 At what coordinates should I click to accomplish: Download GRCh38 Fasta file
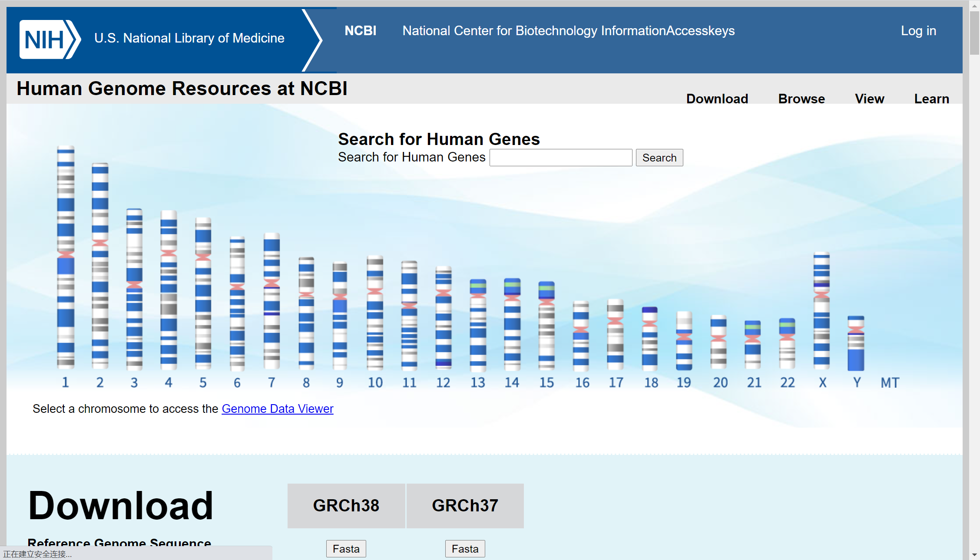click(346, 549)
